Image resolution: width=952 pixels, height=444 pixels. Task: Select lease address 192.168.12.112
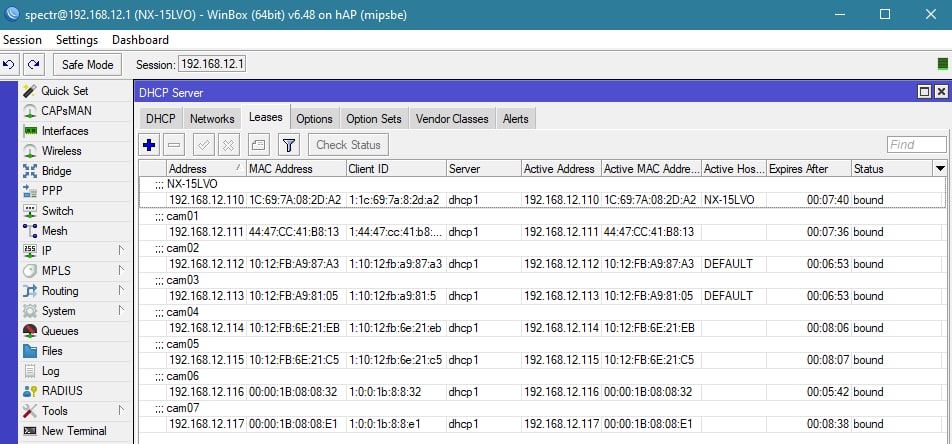point(206,264)
